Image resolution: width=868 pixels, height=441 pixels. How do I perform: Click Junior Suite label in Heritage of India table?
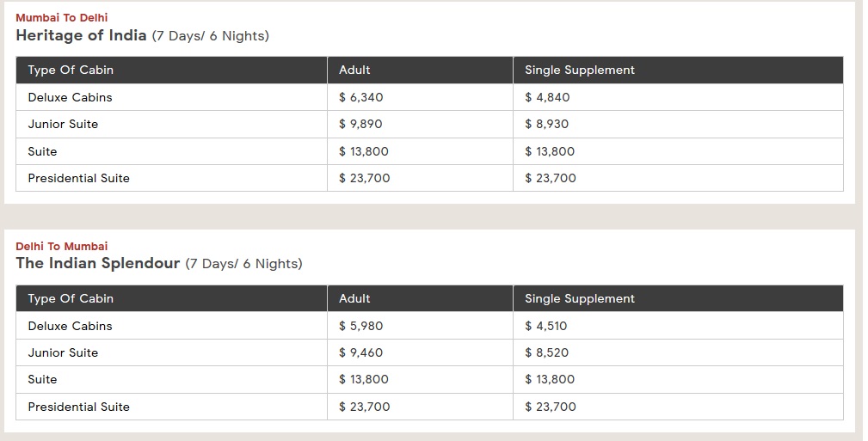63,124
